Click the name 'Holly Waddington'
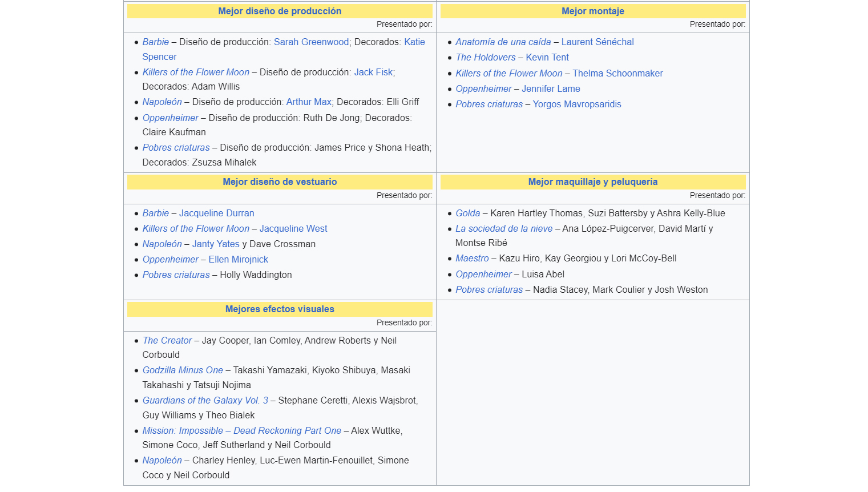Screen dimensions: 868x492 click(256, 275)
